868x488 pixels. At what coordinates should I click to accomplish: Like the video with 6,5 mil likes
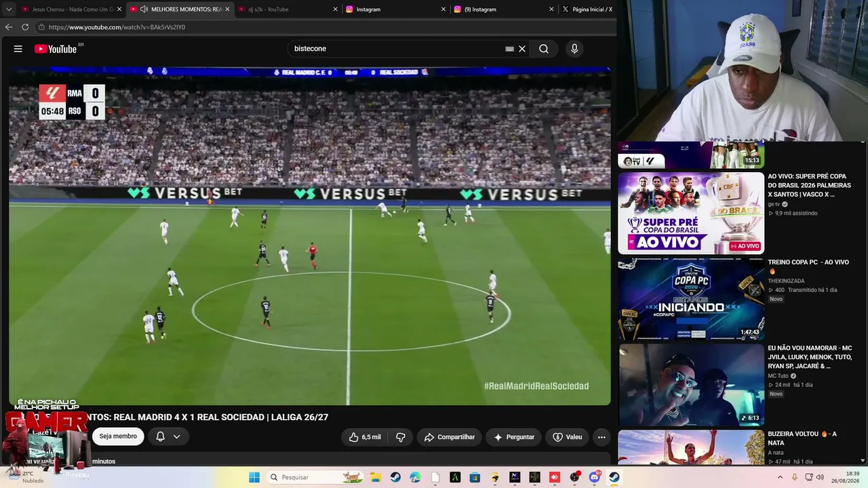tap(364, 437)
